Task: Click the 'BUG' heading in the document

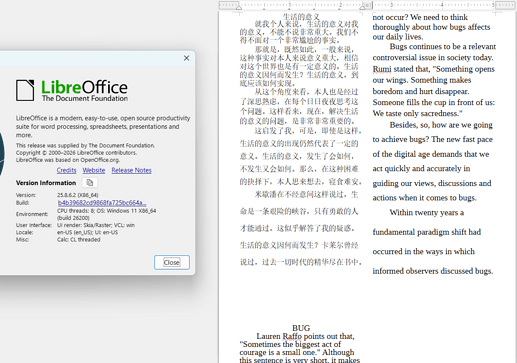Action: [x=301, y=328]
